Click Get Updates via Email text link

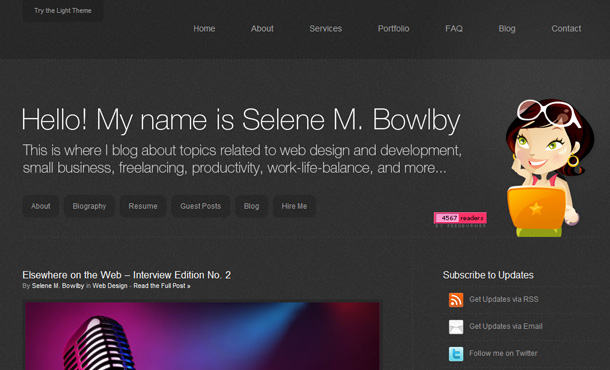pos(506,326)
